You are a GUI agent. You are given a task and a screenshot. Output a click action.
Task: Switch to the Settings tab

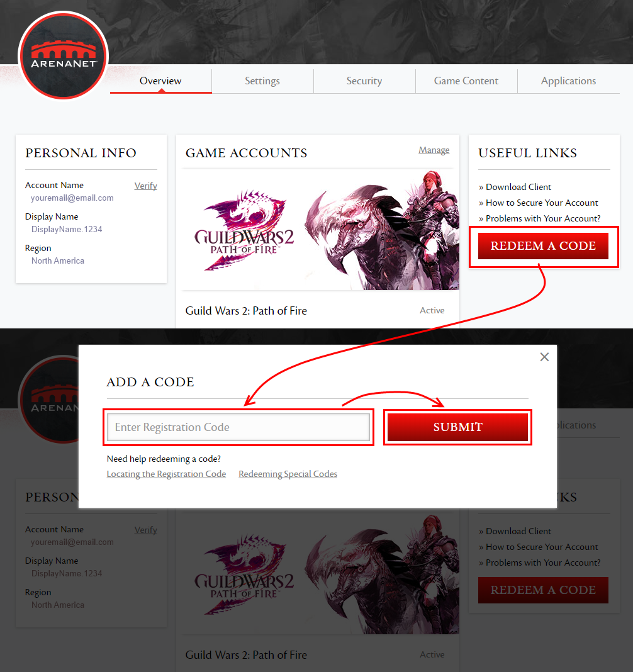(x=262, y=81)
